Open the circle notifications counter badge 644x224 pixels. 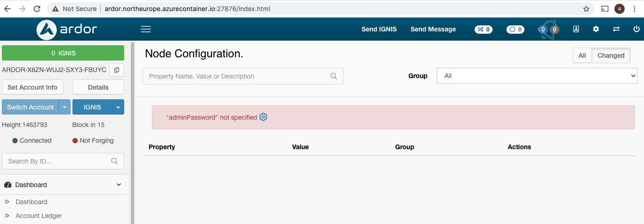(x=515, y=30)
